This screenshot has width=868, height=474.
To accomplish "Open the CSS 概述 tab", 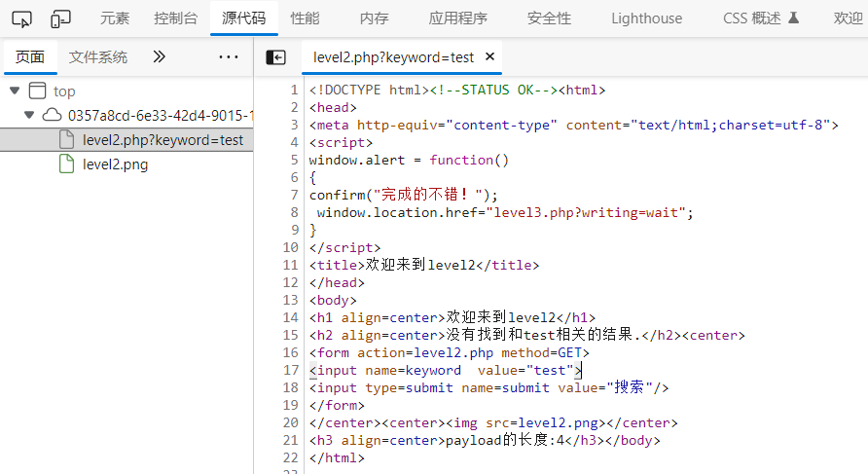I will pyautogui.click(x=752, y=18).
